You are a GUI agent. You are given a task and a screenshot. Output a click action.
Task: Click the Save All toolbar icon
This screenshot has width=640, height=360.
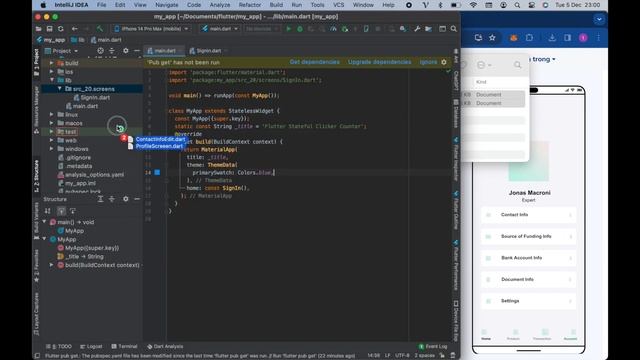tap(49, 29)
